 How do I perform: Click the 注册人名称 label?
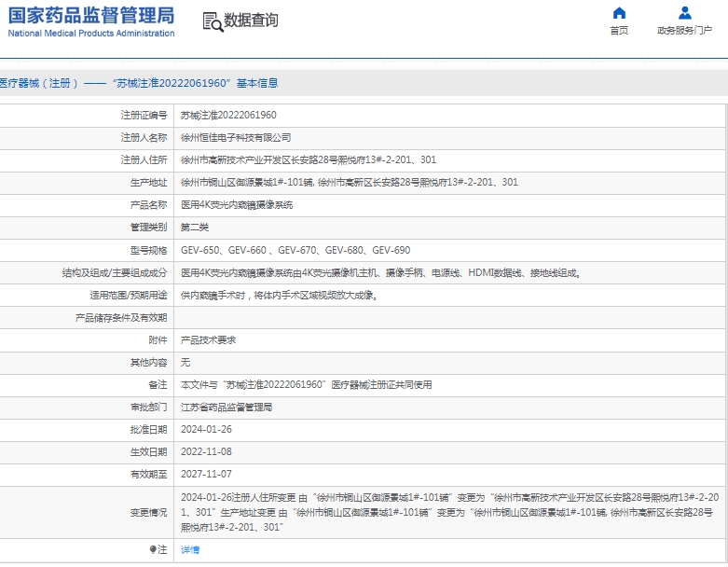(144, 137)
